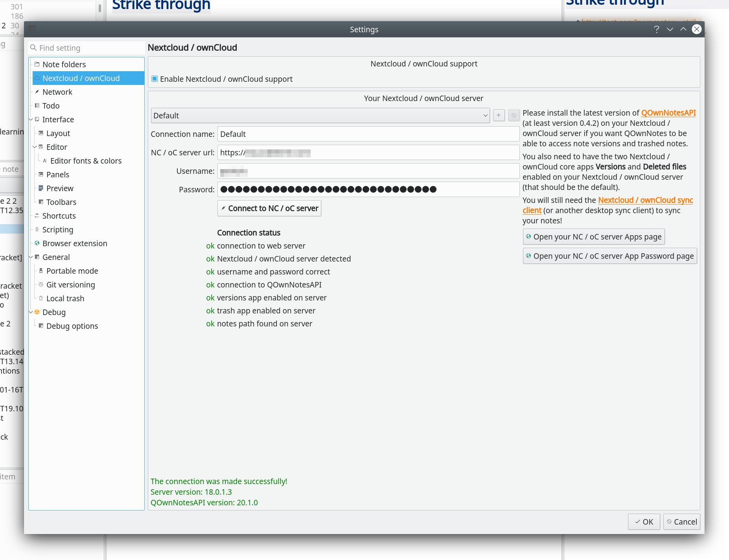Collapse the Interface tree section
The height and width of the screenshot is (560, 729).
(31, 120)
